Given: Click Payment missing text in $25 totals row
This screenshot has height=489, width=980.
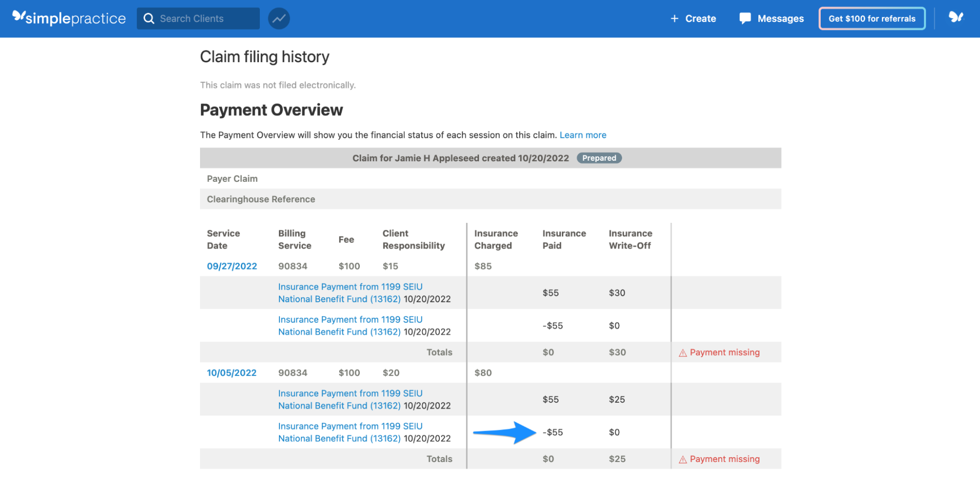Looking at the screenshot, I should coord(725,459).
